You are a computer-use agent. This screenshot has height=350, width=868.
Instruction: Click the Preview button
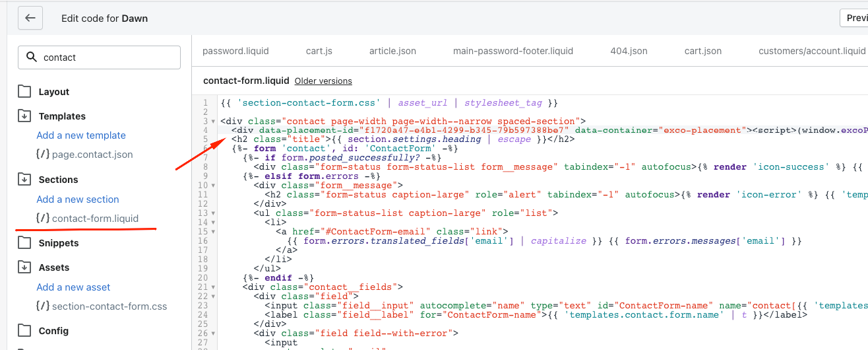854,18
